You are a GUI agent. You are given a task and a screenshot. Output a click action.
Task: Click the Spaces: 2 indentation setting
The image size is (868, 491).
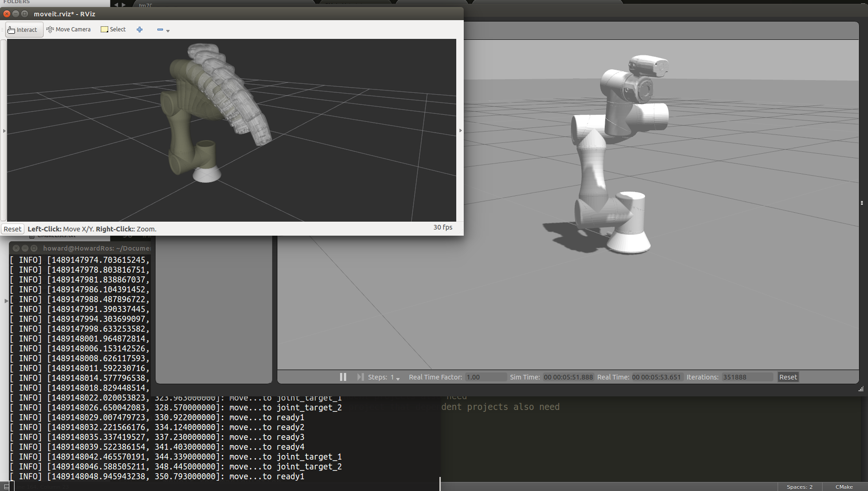click(x=800, y=487)
